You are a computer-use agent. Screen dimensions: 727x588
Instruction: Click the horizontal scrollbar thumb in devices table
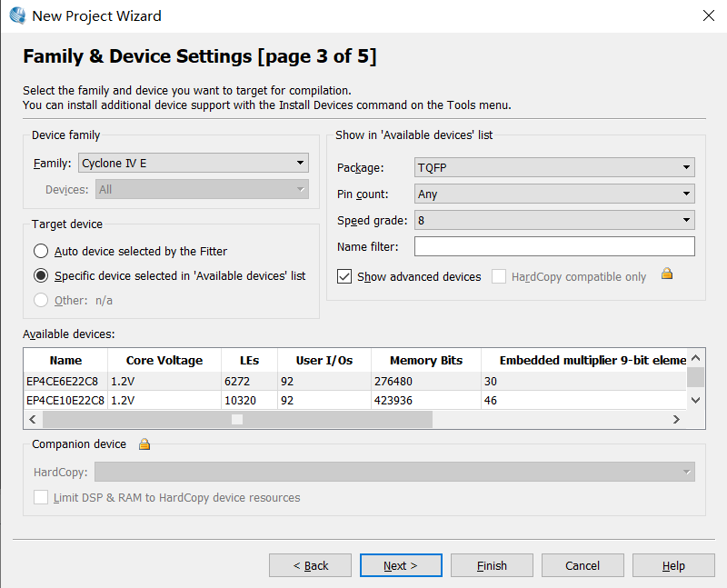(236, 419)
